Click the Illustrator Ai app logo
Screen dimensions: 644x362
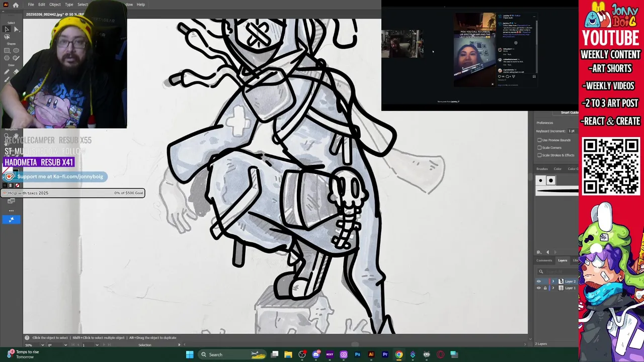6,5
